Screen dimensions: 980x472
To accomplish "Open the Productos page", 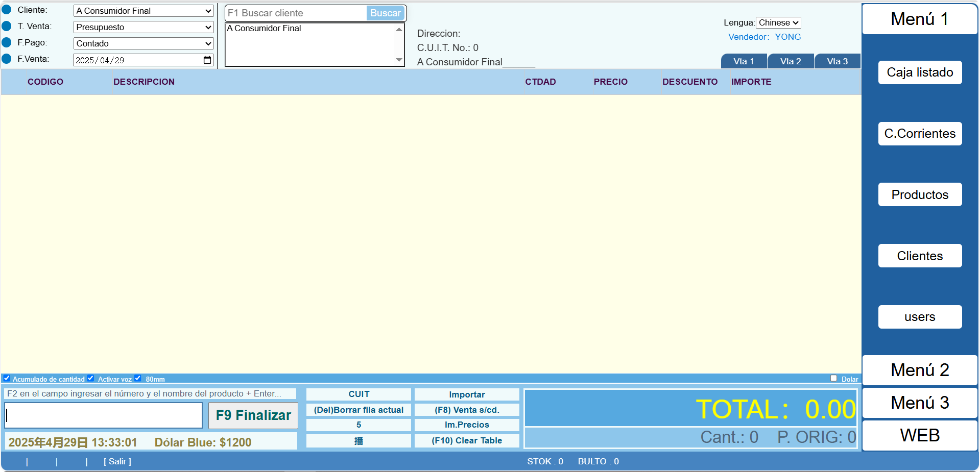I will (x=920, y=194).
